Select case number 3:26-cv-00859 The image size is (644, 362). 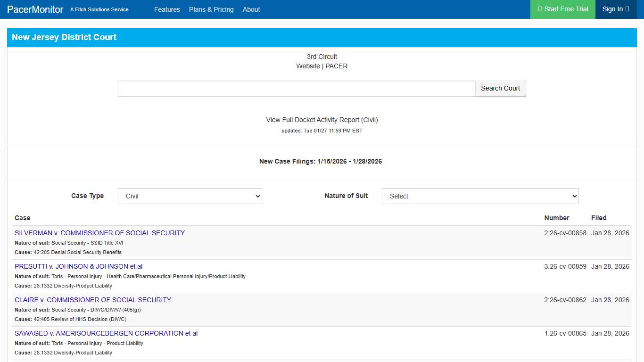click(565, 266)
